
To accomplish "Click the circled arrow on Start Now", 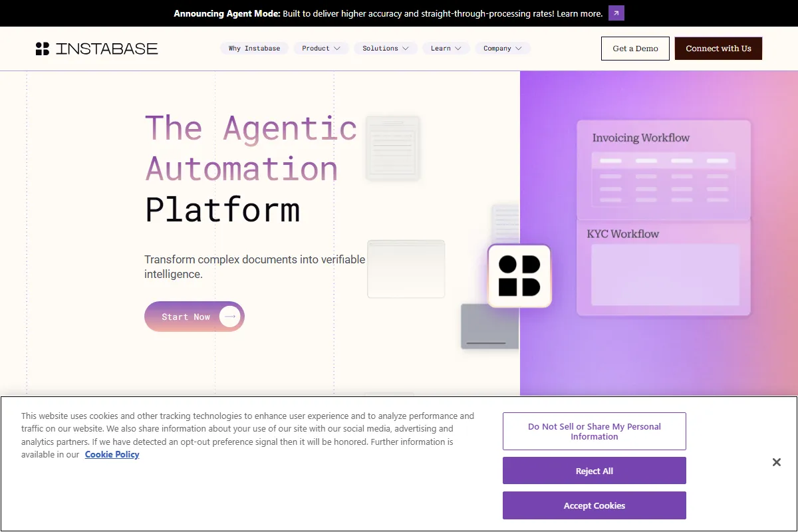I will pyautogui.click(x=230, y=317).
